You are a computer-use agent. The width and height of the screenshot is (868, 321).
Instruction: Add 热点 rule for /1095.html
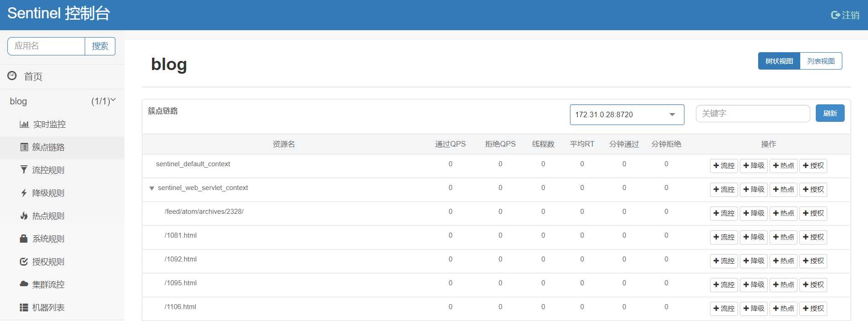click(x=783, y=285)
